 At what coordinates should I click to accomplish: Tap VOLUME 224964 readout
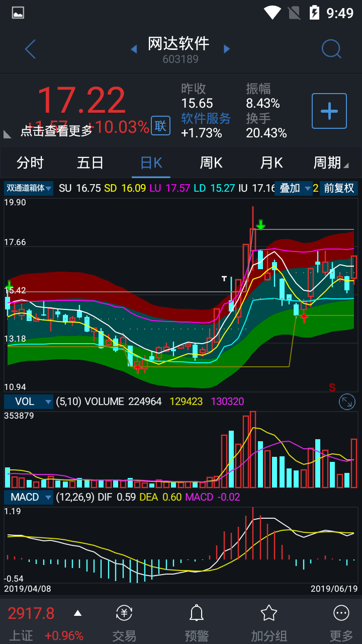click(123, 401)
